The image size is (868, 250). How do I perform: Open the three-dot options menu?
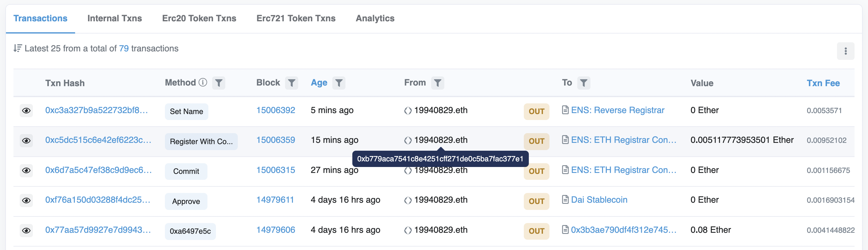[845, 51]
